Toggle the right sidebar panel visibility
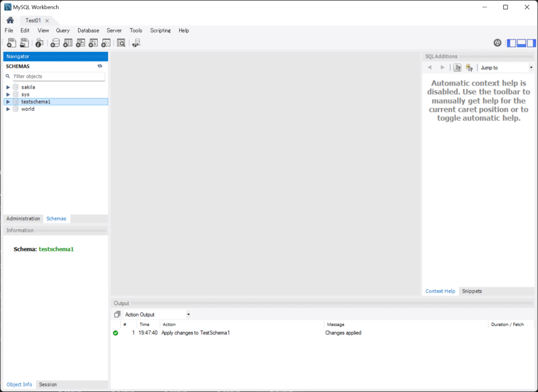The width and height of the screenshot is (538, 392). click(531, 43)
